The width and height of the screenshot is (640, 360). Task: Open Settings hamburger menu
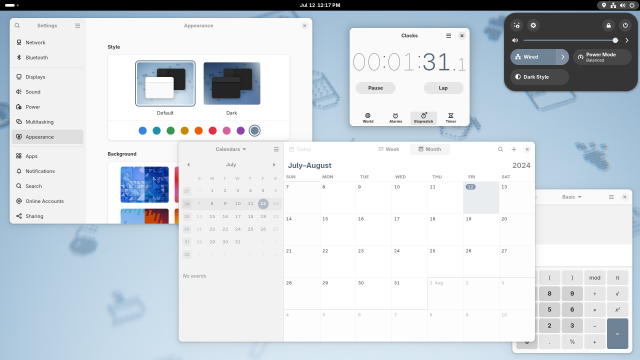point(78,25)
